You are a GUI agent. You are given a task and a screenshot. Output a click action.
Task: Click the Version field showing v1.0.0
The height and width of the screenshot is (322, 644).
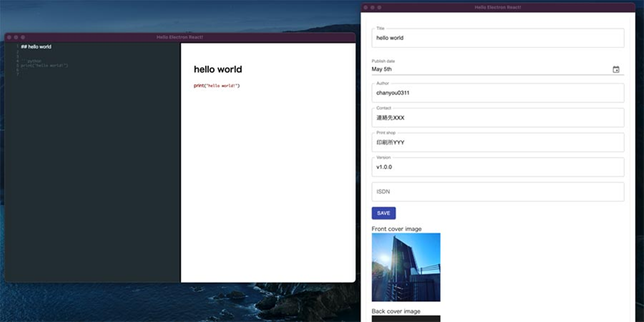[x=498, y=167]
